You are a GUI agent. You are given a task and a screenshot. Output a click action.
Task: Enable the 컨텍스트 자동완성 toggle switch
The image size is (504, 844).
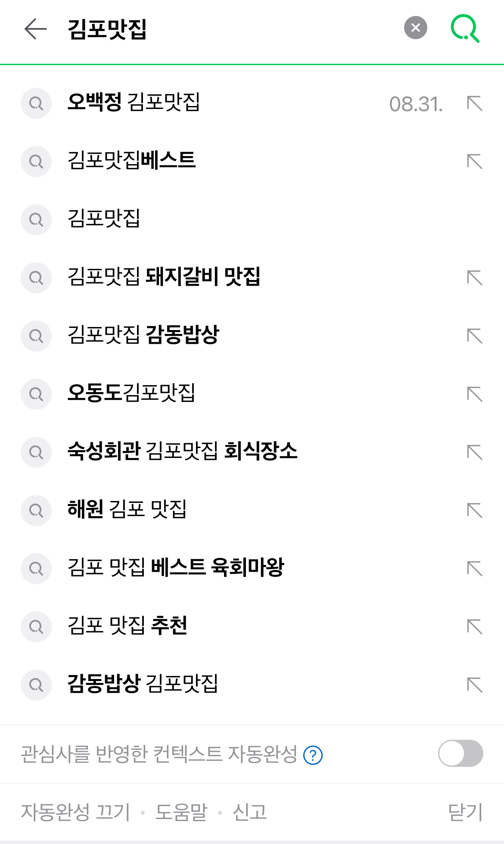pyautogui.click(x=460, y=754)
